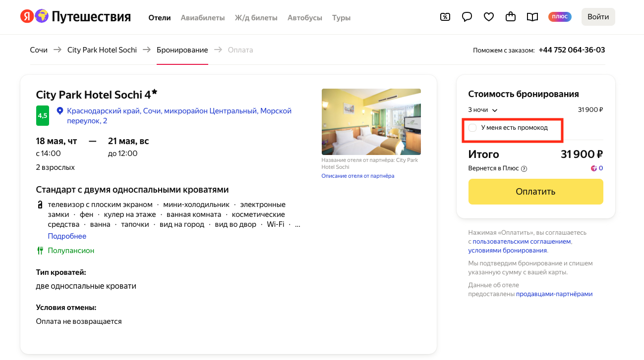The height and width of the screenshot is (360, 644).
Task: Click the 'Стоимость бронирования' heading
Action: 524,94
